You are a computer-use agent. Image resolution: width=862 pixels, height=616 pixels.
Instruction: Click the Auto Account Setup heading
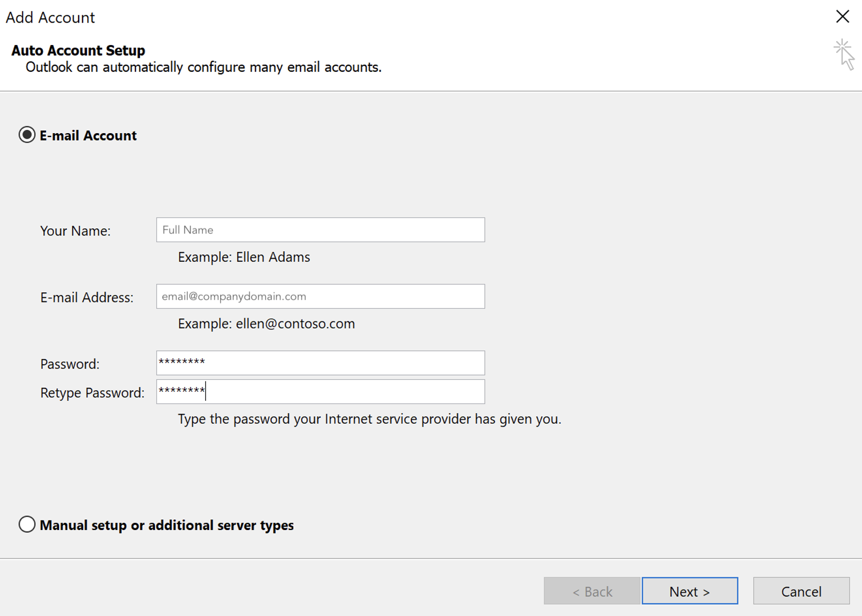click(78, 51)
